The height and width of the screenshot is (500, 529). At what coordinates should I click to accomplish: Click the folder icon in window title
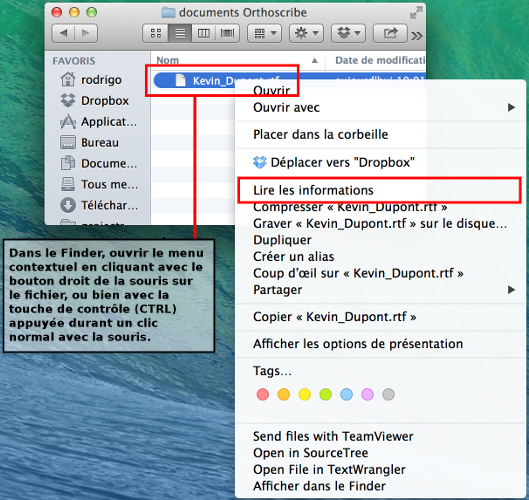[x=168, y=13]
